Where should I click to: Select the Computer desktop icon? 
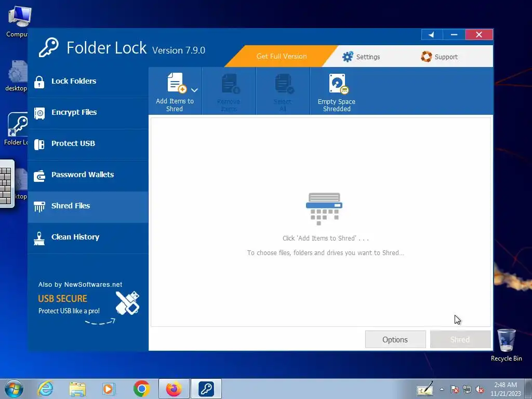point(18,21)
